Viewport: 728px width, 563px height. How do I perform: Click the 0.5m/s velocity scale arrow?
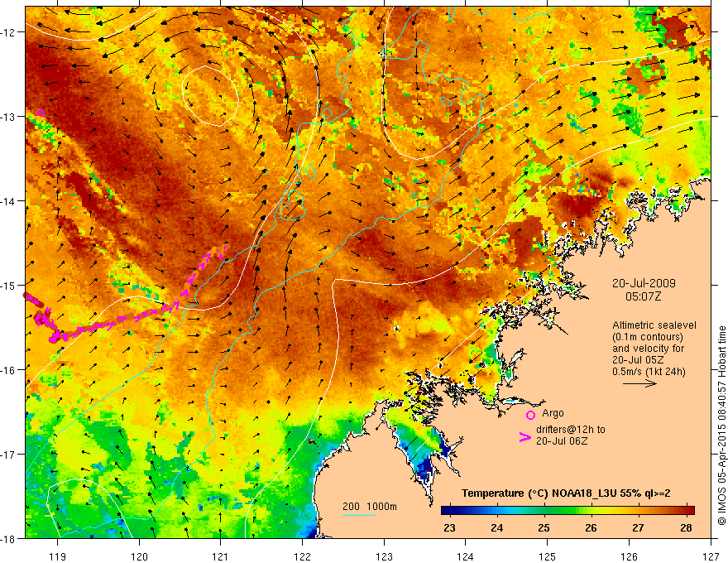(x=639, y=383)
